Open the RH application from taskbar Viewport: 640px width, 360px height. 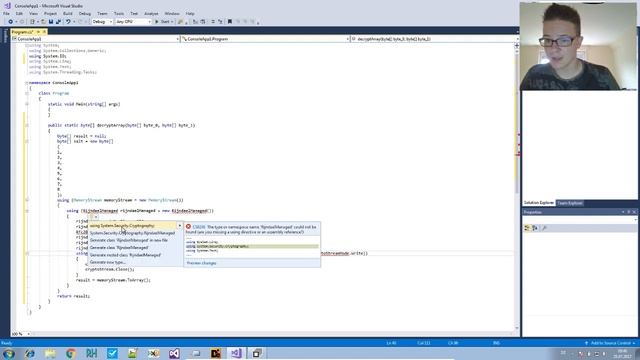tap(91, 353)
